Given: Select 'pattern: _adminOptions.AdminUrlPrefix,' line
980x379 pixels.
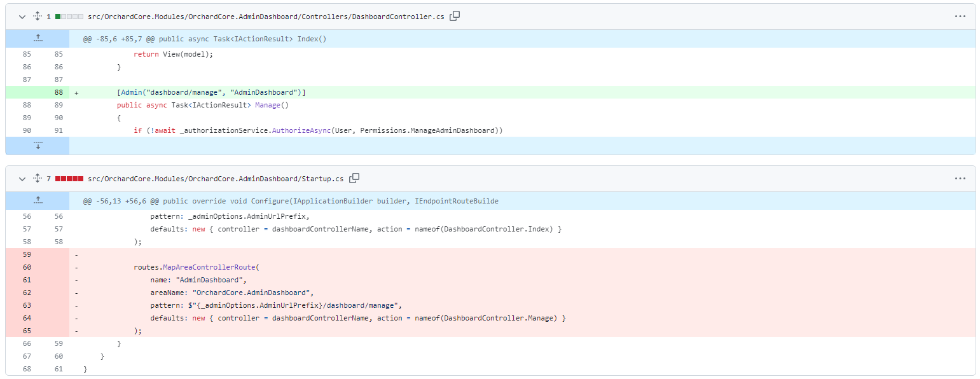Looking at the screenshot, I should click(x=522, y=216).
